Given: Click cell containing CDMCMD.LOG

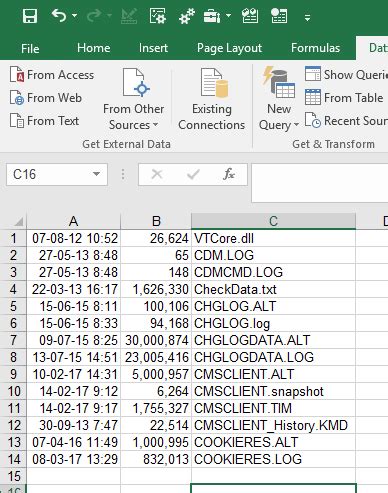Looking at the screenshot, I should point(273,272).
